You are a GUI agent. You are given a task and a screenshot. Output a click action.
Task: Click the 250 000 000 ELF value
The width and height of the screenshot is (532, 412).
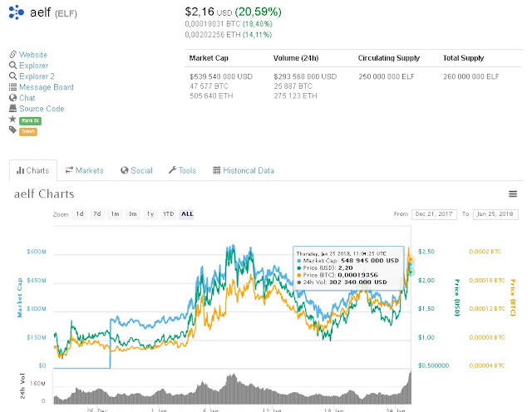tap(387, 76)
